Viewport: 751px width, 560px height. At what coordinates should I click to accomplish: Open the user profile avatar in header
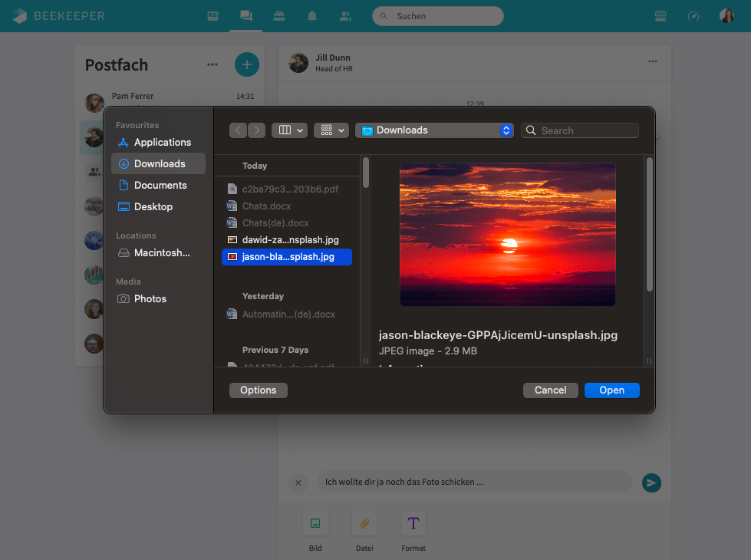(727, 16)
